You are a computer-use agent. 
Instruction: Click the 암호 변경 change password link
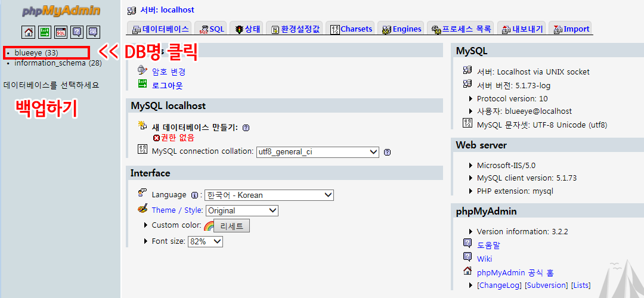pyautogui.click(x=169, y=72)
